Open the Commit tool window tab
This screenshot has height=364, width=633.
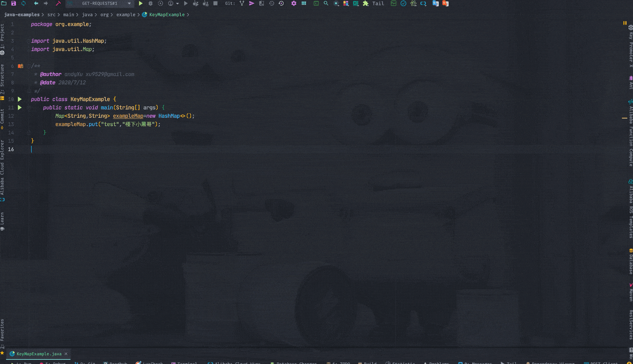coord(2,119)
